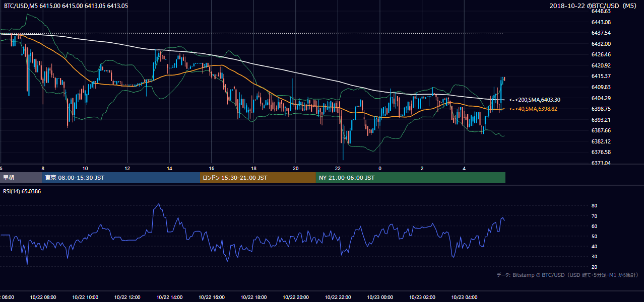Click the 200 SMA label showing 6403.30

point(535,100)
